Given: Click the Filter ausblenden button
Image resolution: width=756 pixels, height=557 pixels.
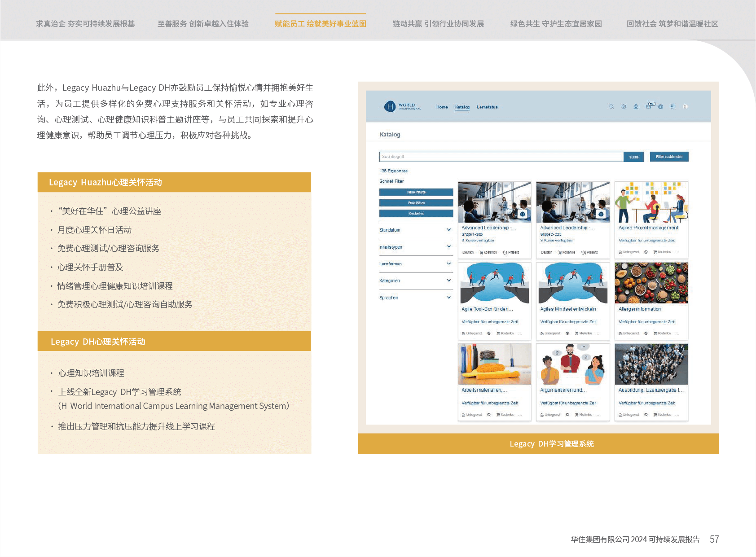Looking at the screenshot, I should tap(669, 157).
